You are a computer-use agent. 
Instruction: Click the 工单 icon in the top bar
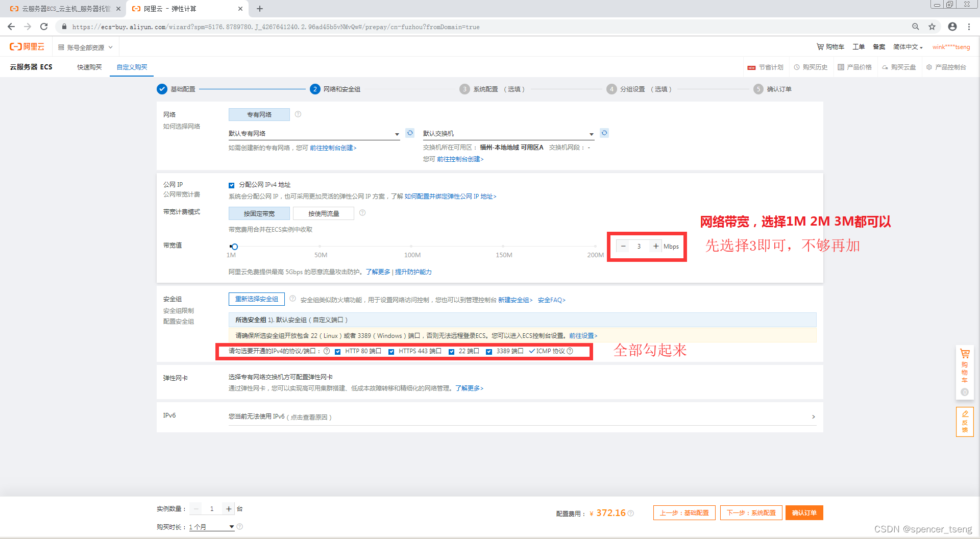coord(858,46)
